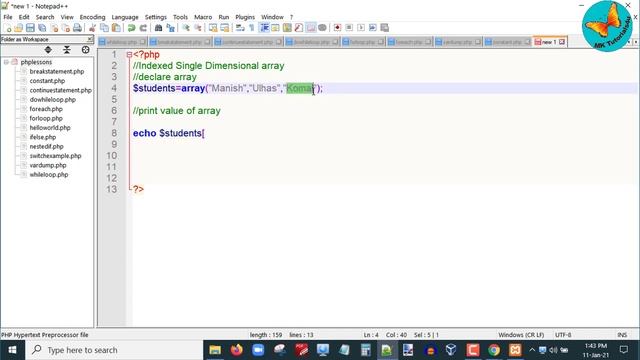Image resolution: width=640 pixels, height=360 pixels.
Task: Click the Replace toolbar icon
Action: click(170, 28)
